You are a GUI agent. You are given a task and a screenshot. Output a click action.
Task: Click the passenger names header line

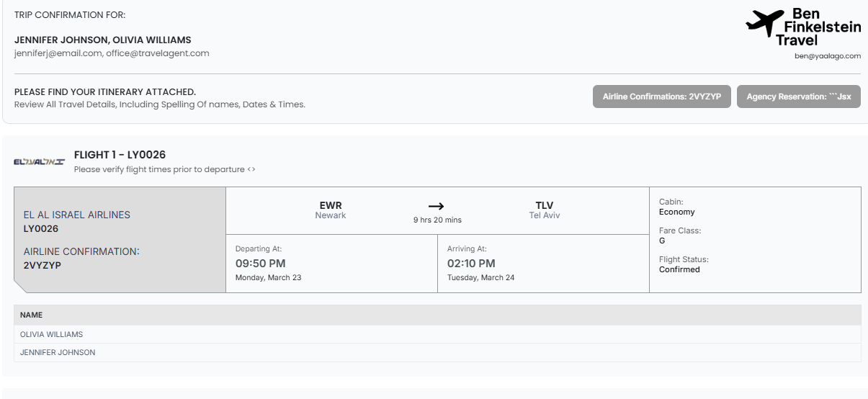(x=103, y=40)
